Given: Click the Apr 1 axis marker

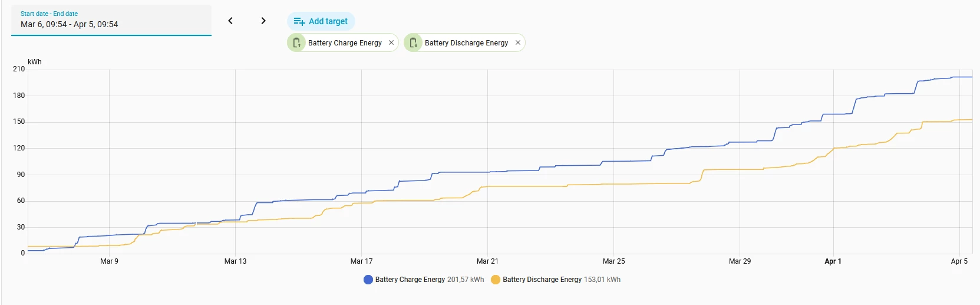Looking at the screenshot, I should click(833, 261).
